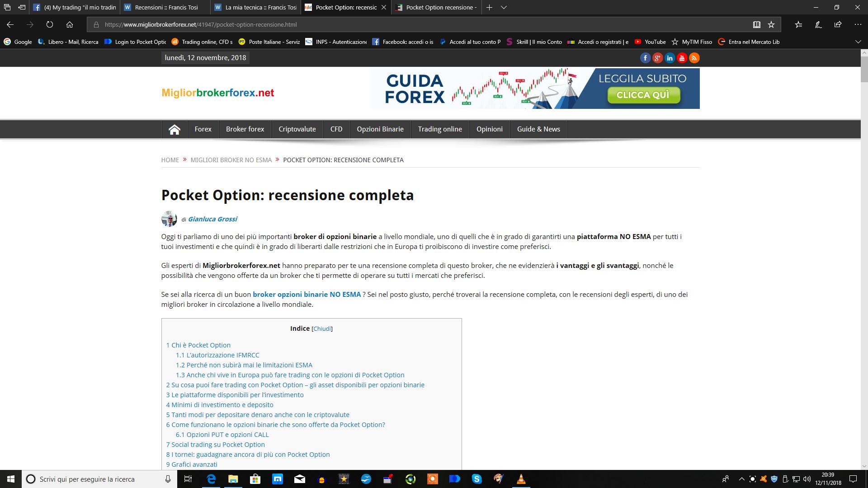Set these tabs aside icon

(x=21, y=7)
